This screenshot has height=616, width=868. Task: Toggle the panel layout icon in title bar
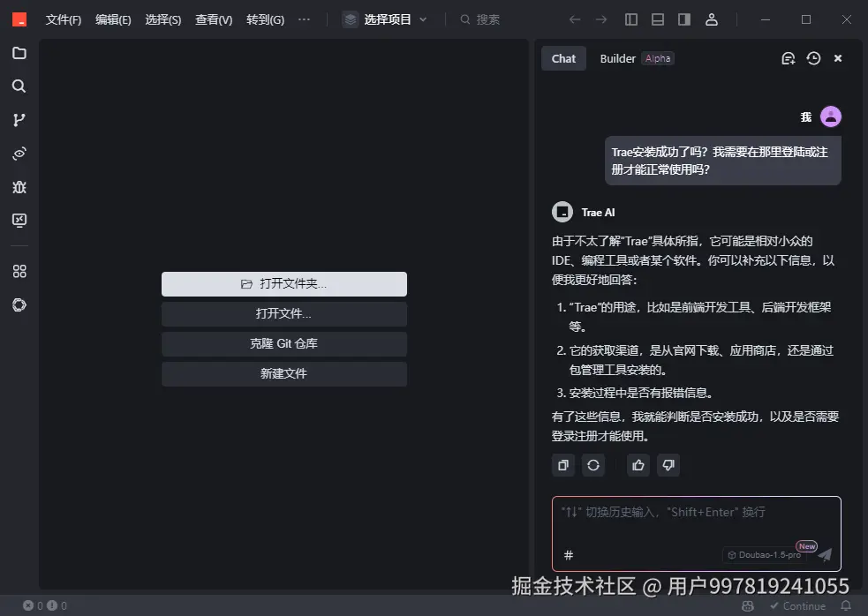[657, 19]
